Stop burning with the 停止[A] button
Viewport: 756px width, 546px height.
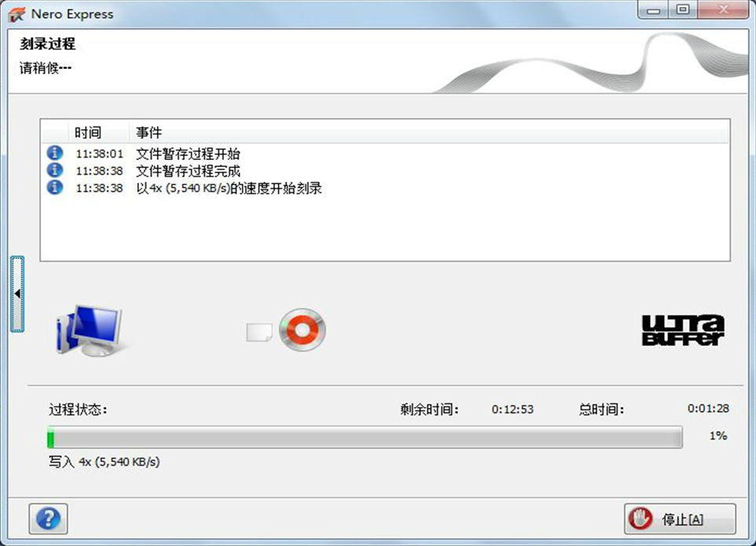coord(680,519)
